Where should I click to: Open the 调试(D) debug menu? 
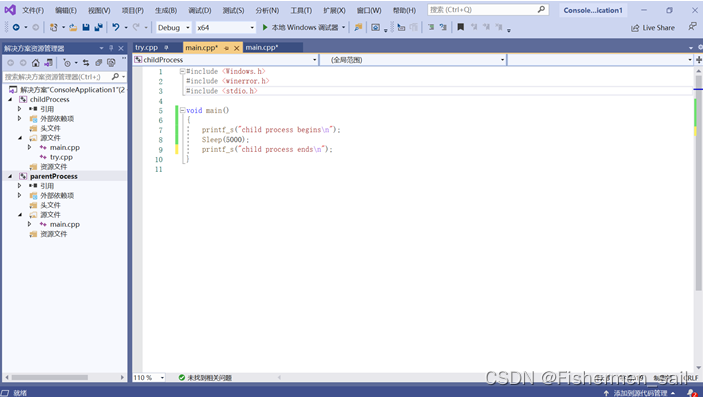pyautogui.click(x=200, y=10)
